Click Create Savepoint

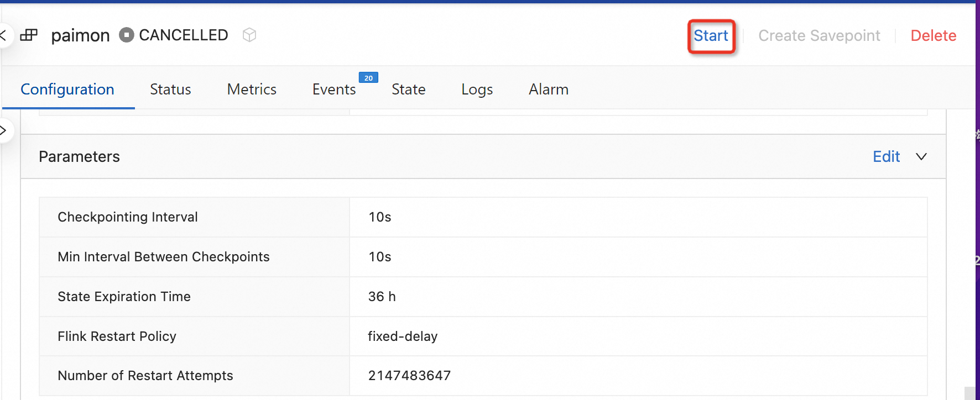click(819, 35)
